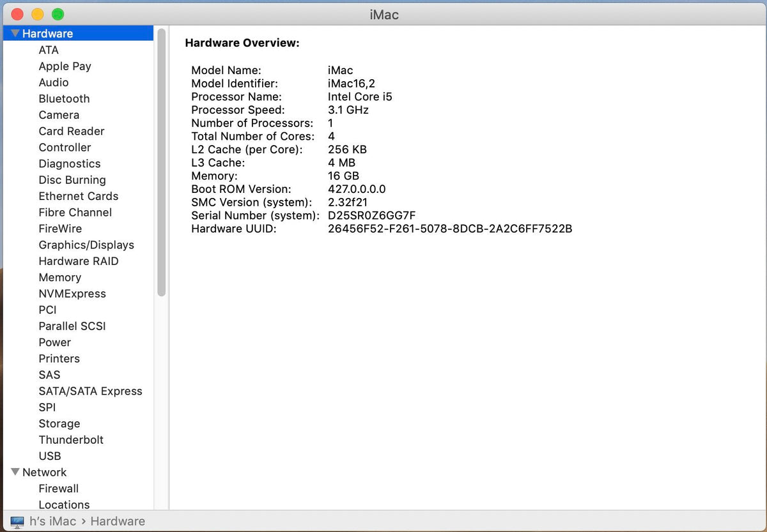Viewport: 767px width, 532px height.
Task: Open the Storage category
Action: click(59, 423)
